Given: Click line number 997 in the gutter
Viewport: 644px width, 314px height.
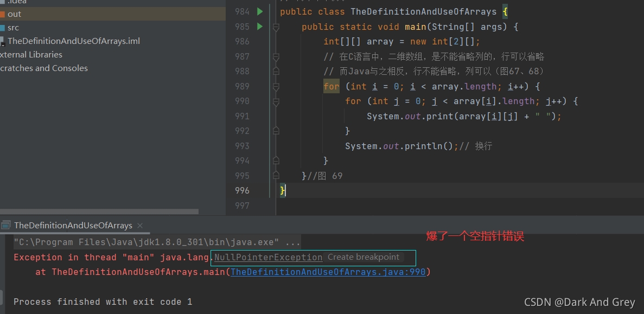Looking at the screenshot, I should coord(242,205).
